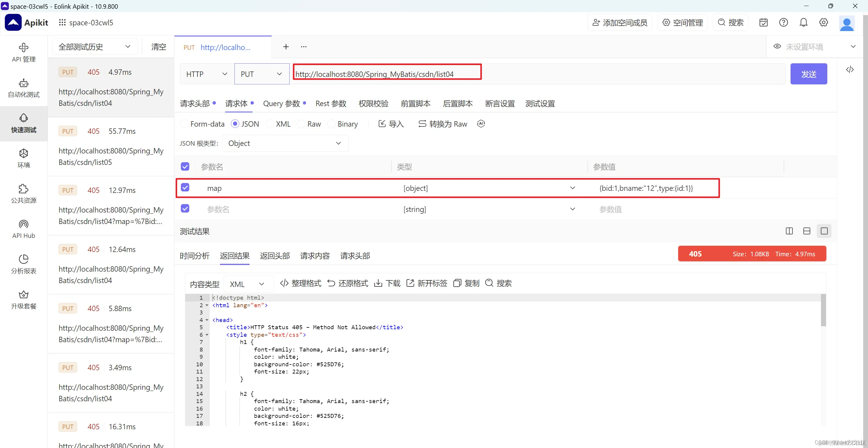Viewport: 868px width, 448px height.
Task: Switch to side-by-side split layout icon
Action: pyautogui.click(x=789, y=231)
